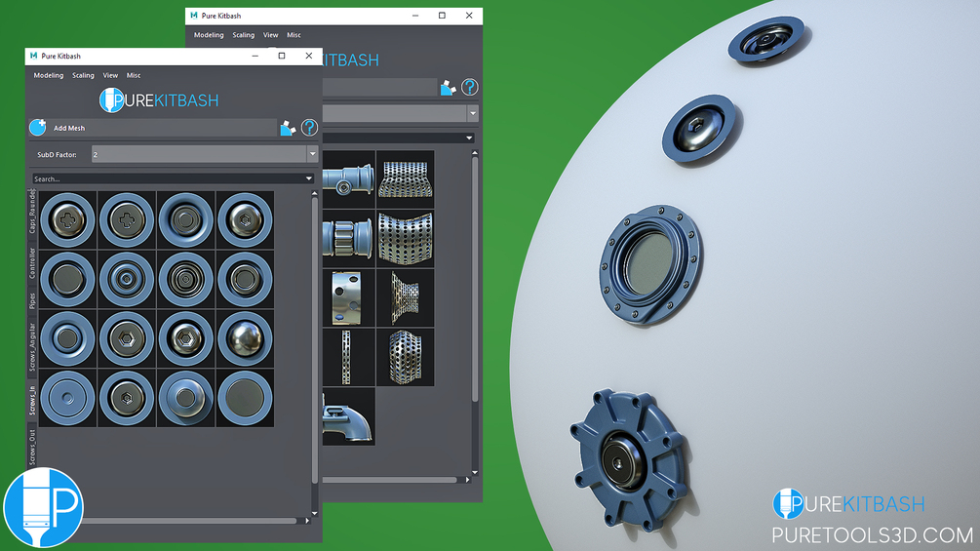Pick the shiny hex bolt thumbnail in third row
Viewport: 980px width, 551px height.
185,338
